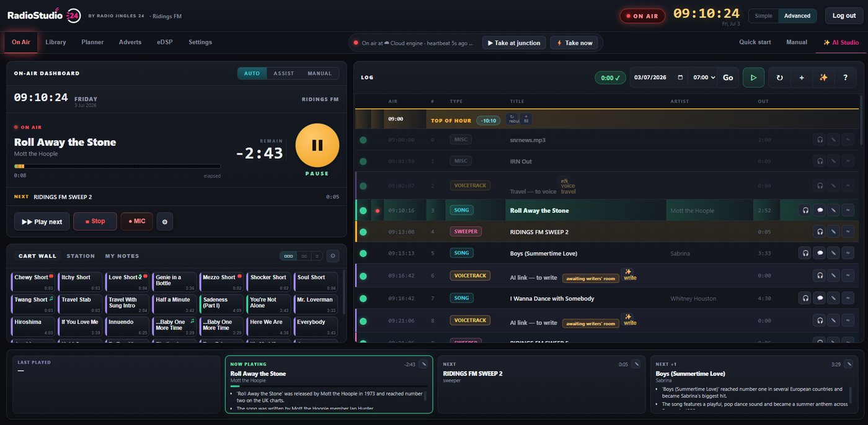
Task: Add a log item with the plus icon
Action: (x=802, y=78)
